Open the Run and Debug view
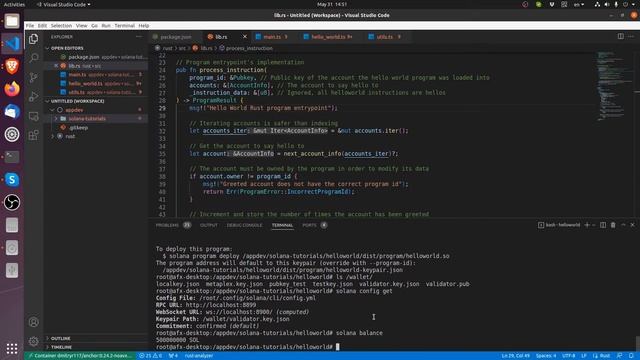 tap(33, 97)
